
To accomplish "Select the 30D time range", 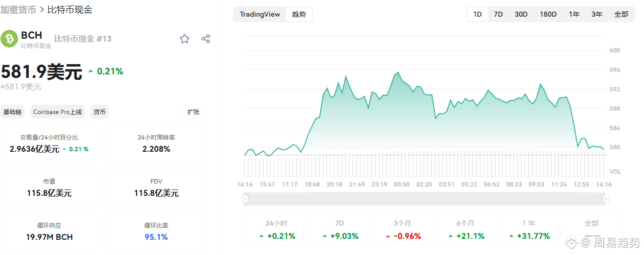I will click(521, 14).
